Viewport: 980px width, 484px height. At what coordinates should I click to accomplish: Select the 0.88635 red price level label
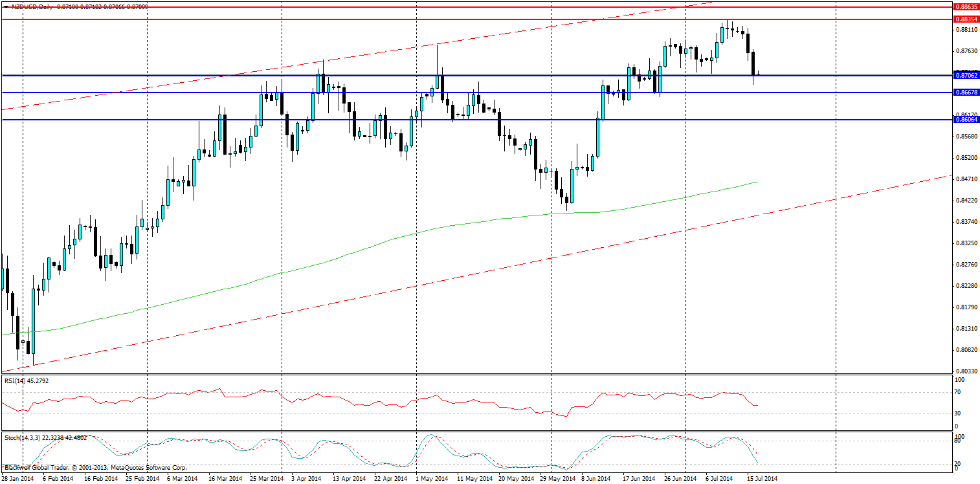pyautogui.click(x=966, y=6)
